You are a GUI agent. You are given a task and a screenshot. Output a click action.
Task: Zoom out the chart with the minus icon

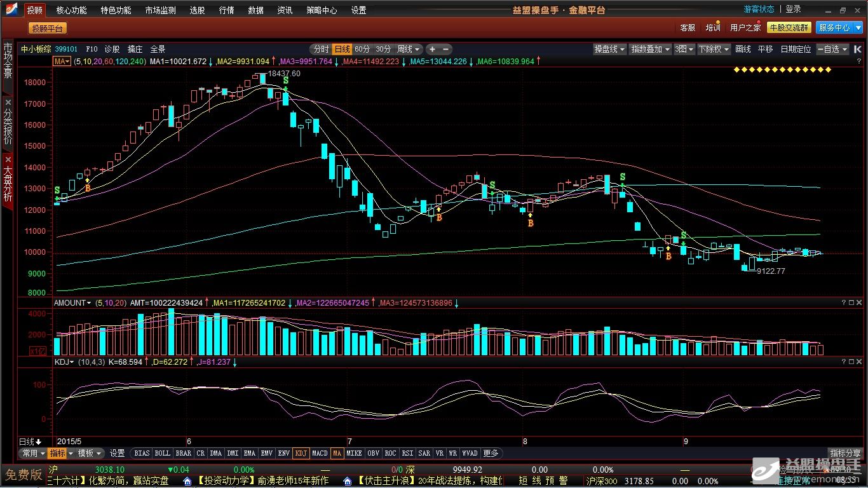click(x=445, y=49)
